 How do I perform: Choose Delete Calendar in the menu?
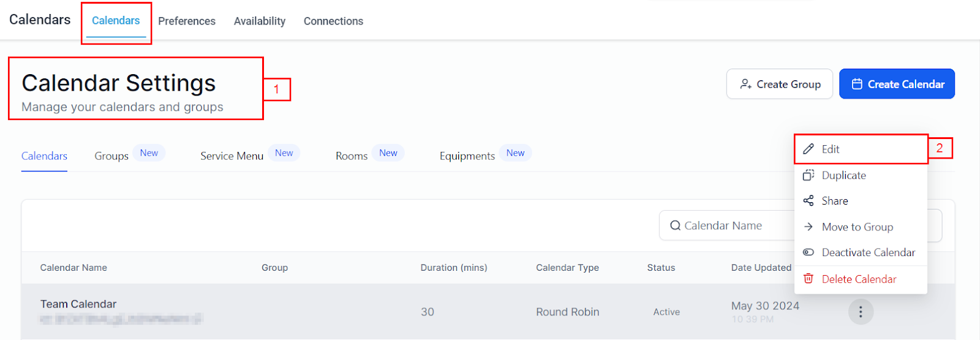859,279
